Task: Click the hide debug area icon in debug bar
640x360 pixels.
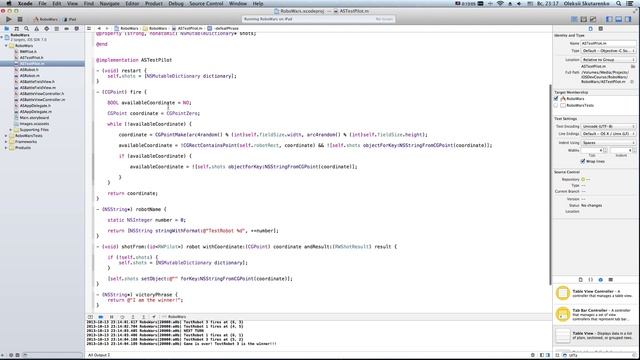Action: [90, 317]
